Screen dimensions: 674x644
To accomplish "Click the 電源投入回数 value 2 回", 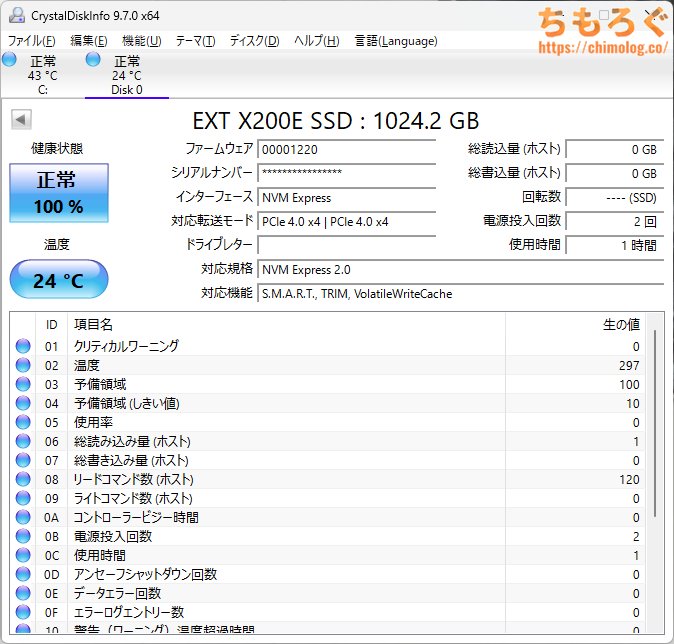I will click(x=615, y=221).
